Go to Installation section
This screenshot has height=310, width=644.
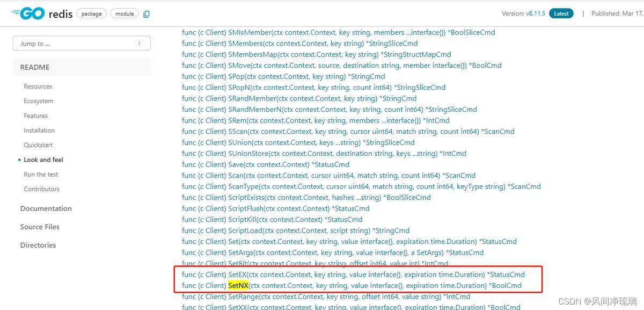coord(39,131)
